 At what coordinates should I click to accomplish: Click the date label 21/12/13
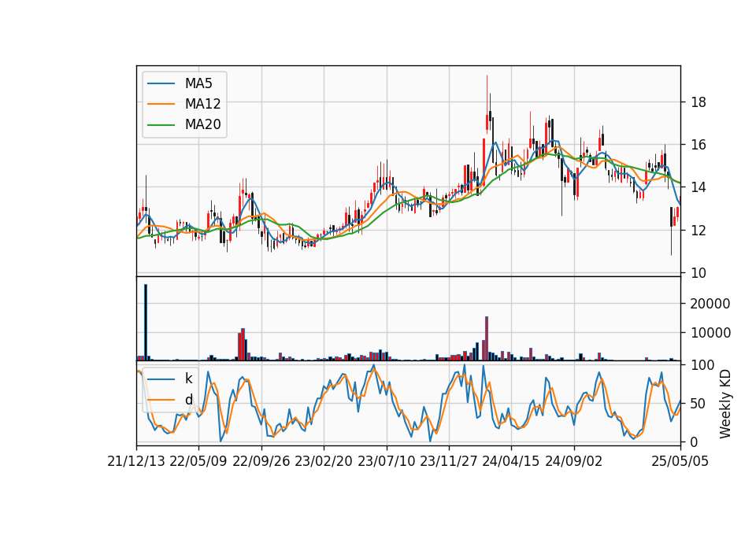[136, 462]
